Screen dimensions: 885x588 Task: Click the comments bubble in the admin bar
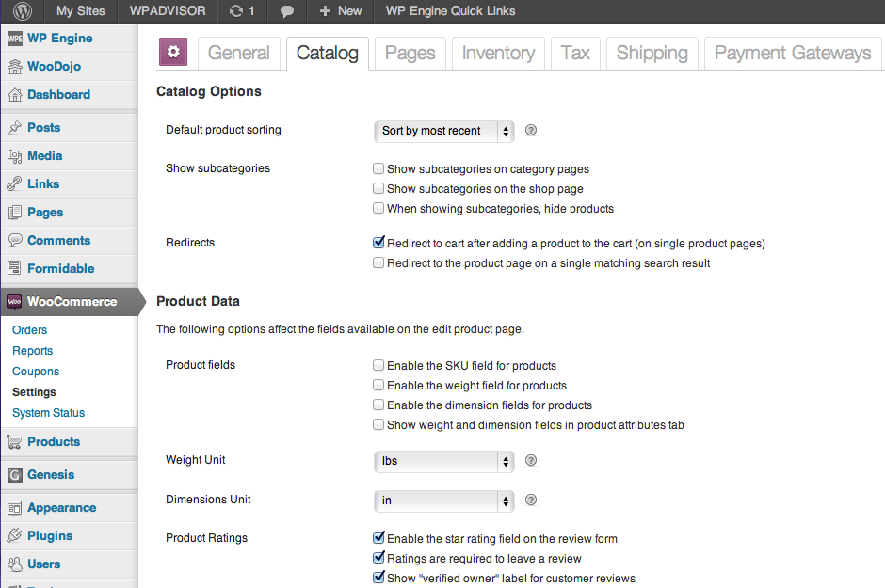point(286,11)
